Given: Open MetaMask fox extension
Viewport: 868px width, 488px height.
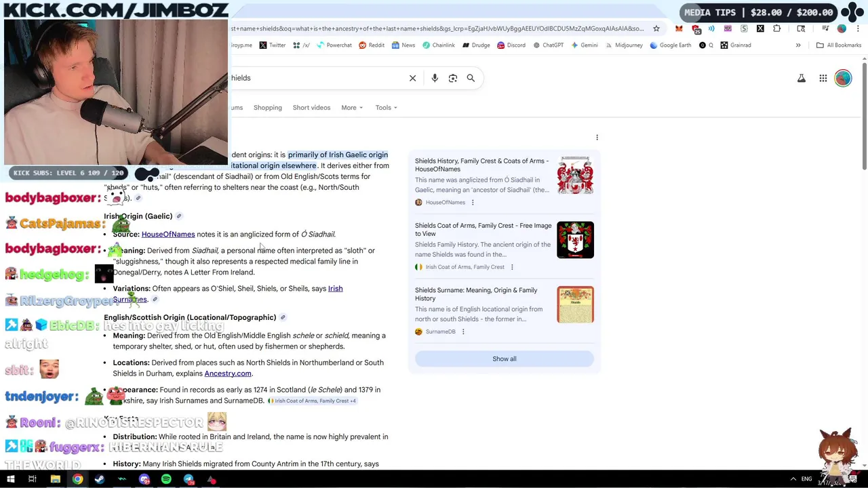Looking at the screenshot, I should (679, 28).
